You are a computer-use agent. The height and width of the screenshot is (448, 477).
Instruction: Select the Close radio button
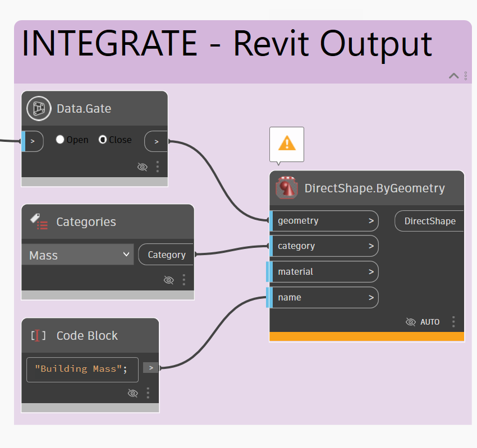103,140
